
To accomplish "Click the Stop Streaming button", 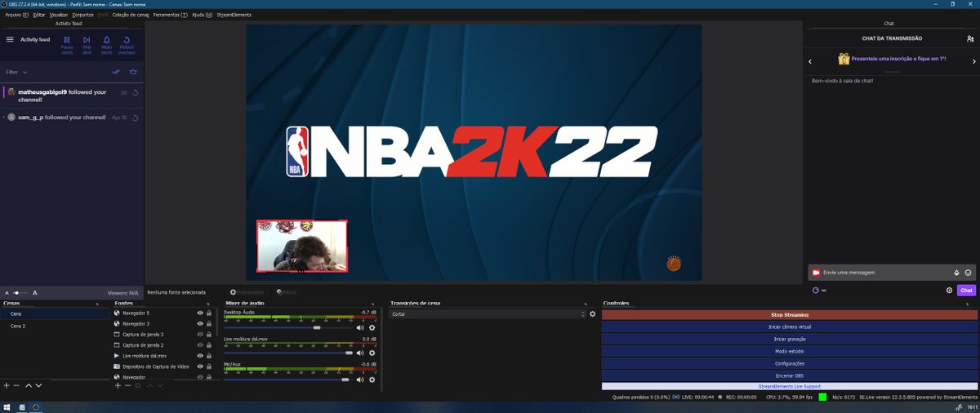I will click(789, 314).
